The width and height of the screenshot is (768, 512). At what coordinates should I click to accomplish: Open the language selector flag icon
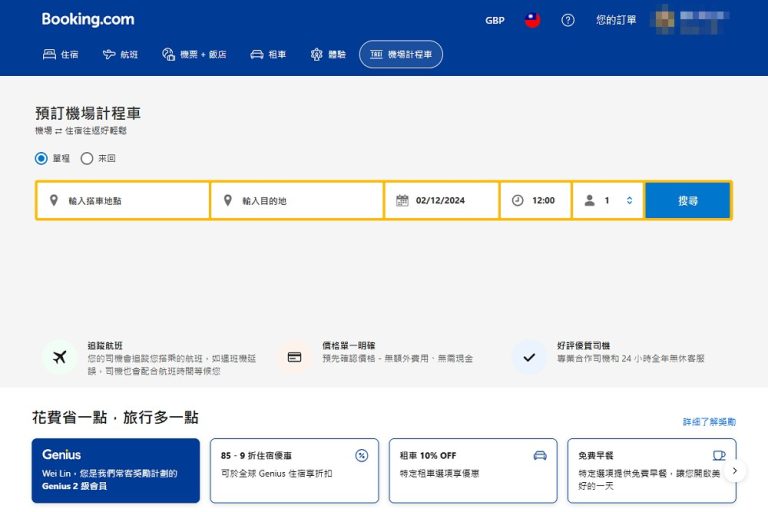tap(532, 20)
